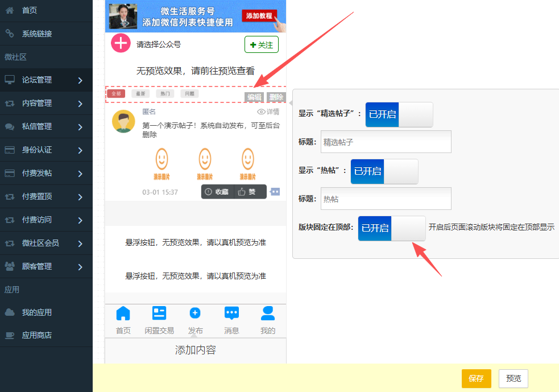The height and width of the screenshot is (392, 559).
Task: Select the 我的 profile icon
Action: pos(267,313)
